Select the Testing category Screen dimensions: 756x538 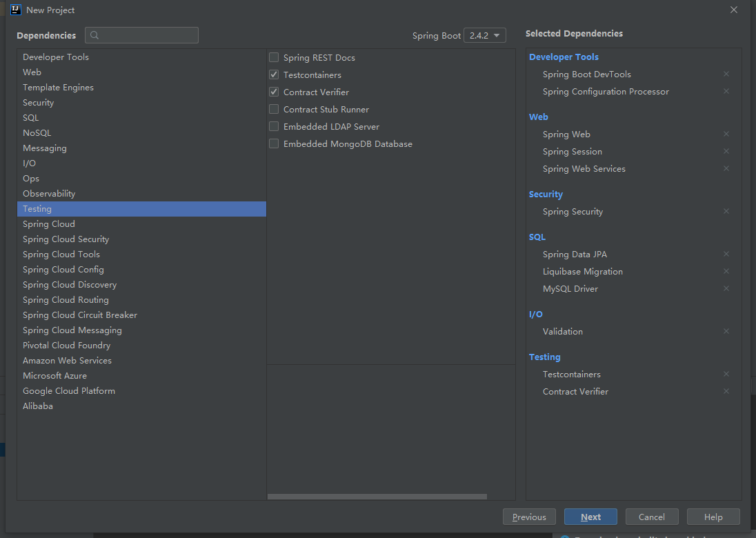141,209
